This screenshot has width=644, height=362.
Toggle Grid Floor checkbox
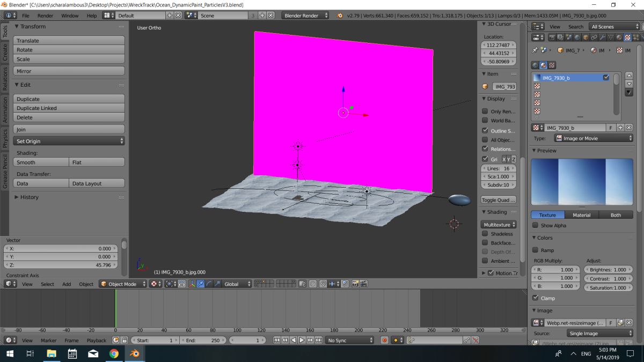[485, 159]
